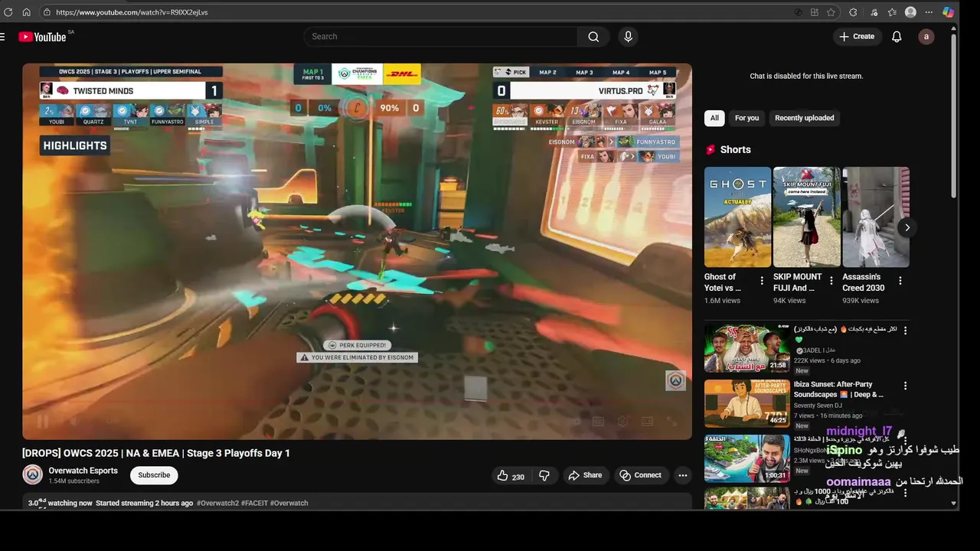Screen dimensions: 980x551
Task: View site information lock icon in address bar
Action: 47,12
